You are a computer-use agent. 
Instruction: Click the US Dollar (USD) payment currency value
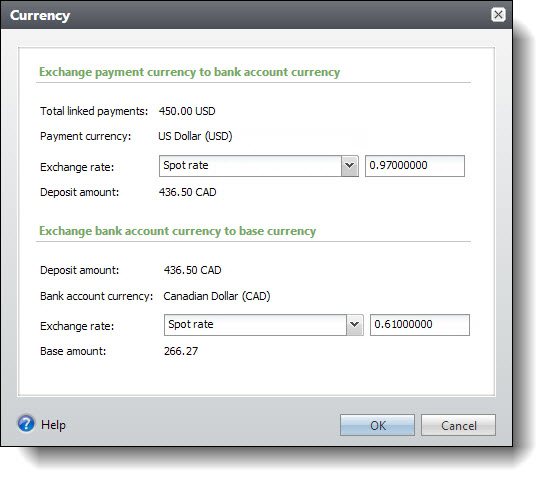click(x=195, y=136)
